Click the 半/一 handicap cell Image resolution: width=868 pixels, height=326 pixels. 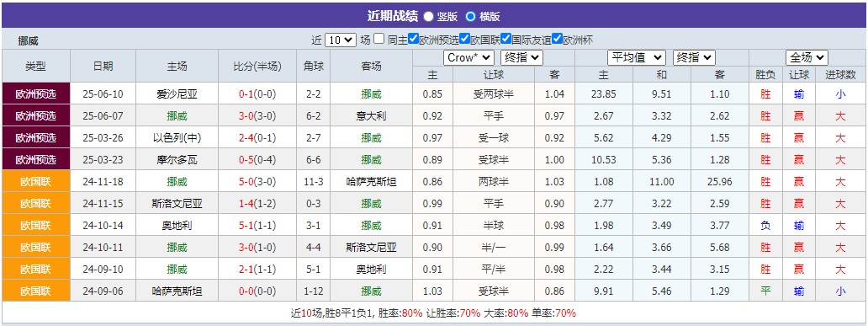493,248
